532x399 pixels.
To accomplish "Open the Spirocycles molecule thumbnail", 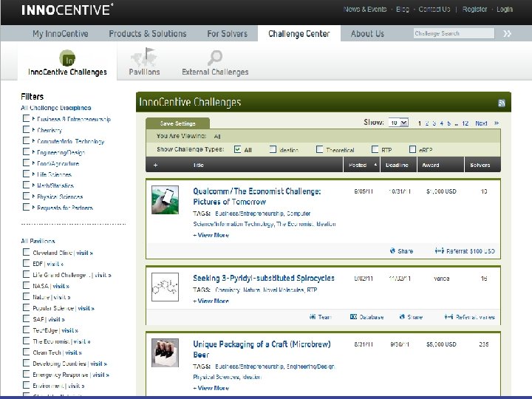I will coord(165,287).
